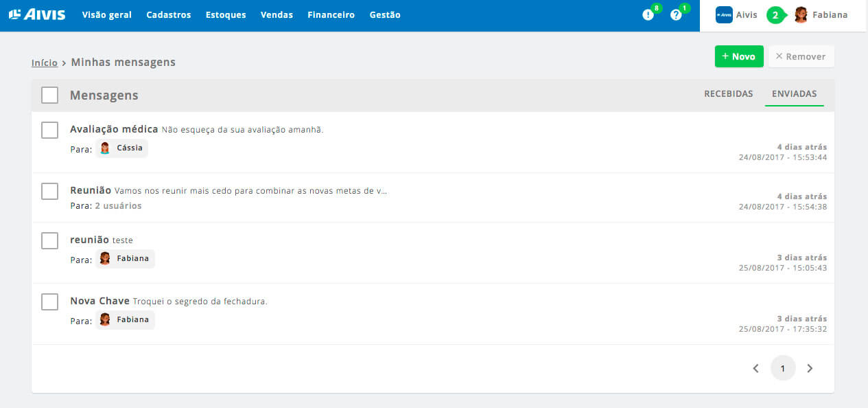Click the timestamp 25/08/2017 - 15:05:43
Screen dimensions: 868x408
[x=783, y=268]
